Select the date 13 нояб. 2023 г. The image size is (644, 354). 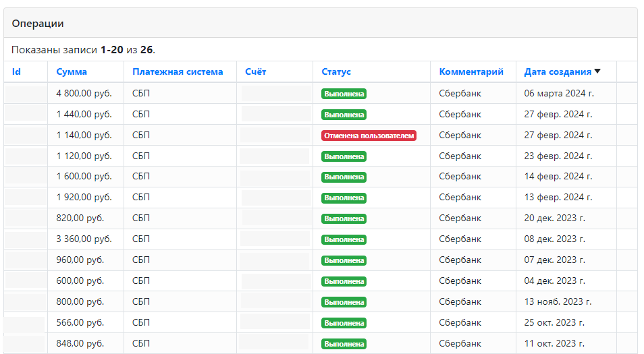(x=558, y=302)
